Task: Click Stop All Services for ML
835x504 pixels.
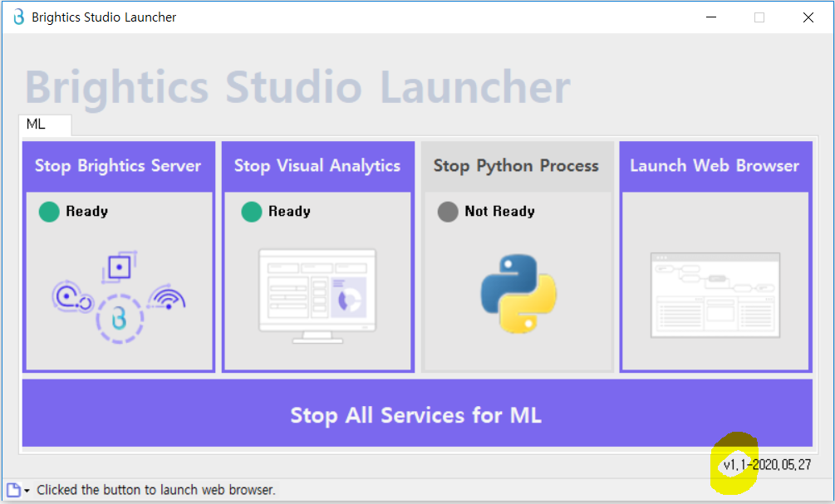Action: coord(417,413)
